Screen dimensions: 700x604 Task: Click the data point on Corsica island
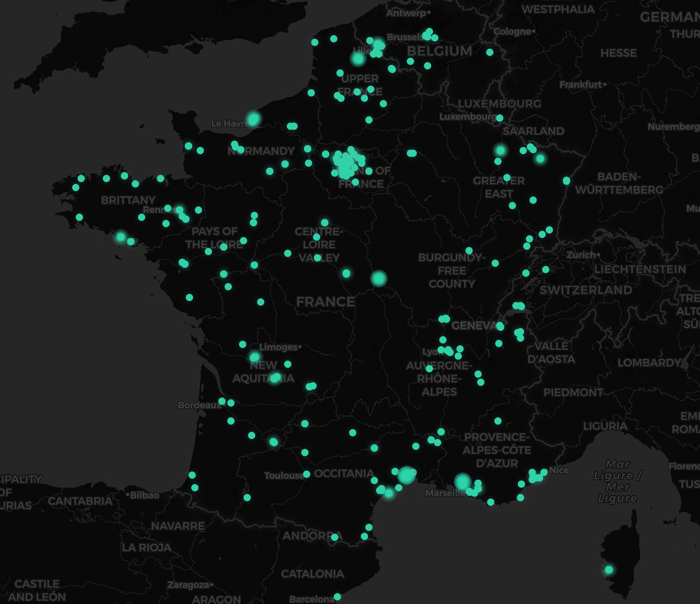pos(608,570)
